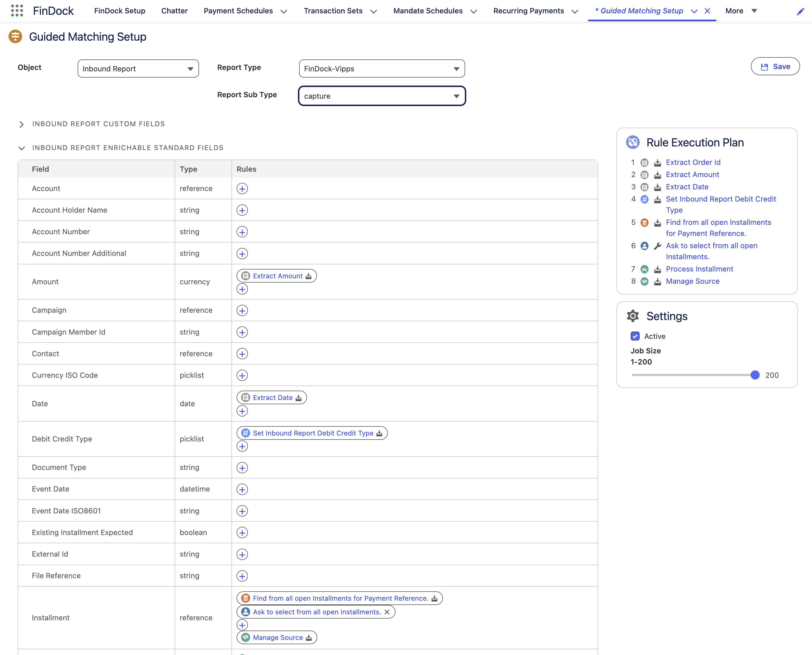Click the Guided Matching Setup header icon
812x655 pixels.
point(15,37)
